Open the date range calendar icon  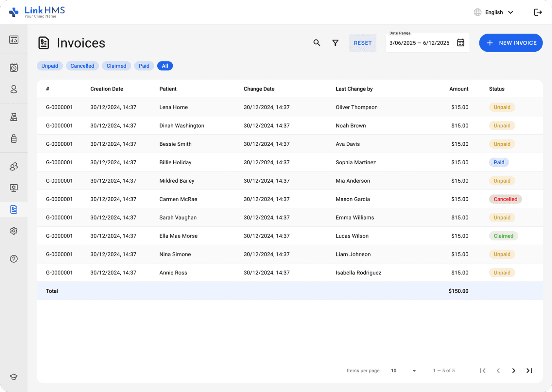pyautogui.click(x=460, y=43)
